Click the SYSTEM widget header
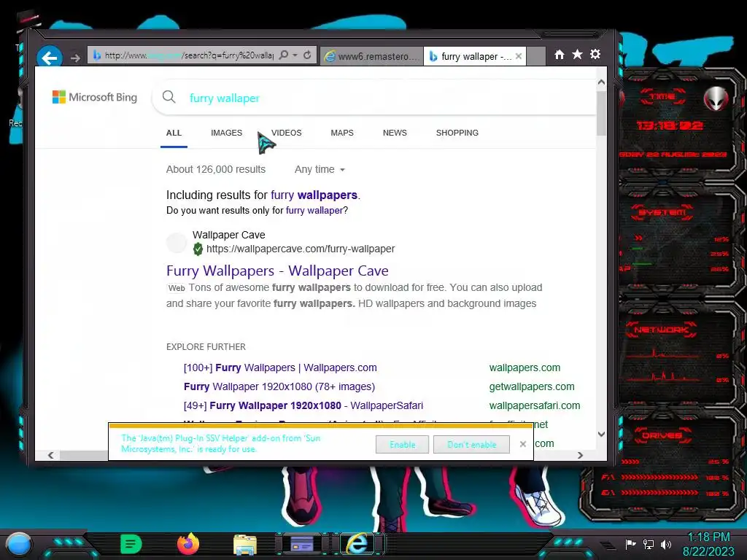This screenshot has width=747, height=560. (662, 212)
